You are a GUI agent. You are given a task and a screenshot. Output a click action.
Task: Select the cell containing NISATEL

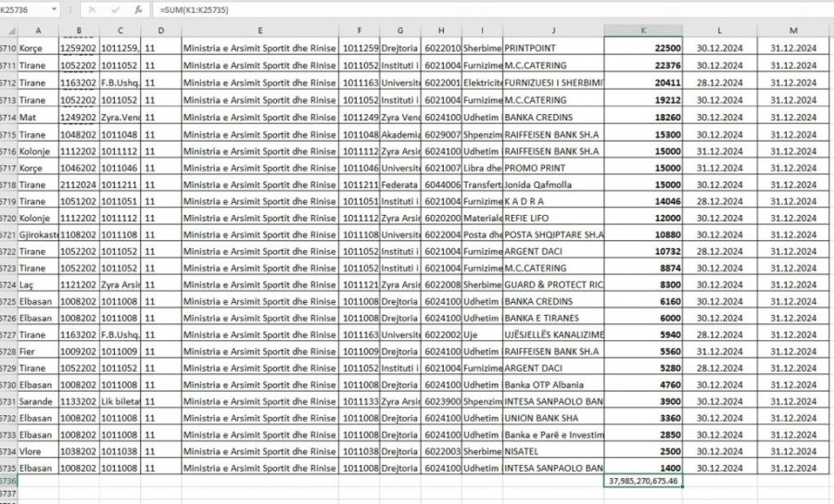click(553, 451)
